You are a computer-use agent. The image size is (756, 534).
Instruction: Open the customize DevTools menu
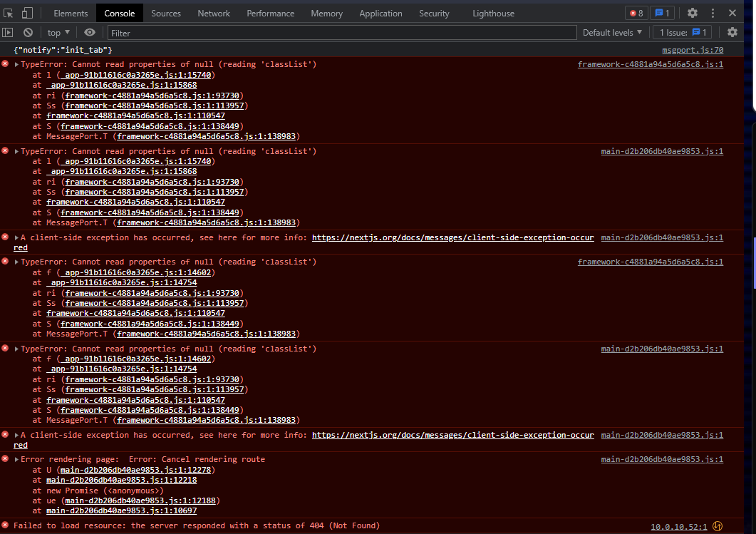point(712,13)
